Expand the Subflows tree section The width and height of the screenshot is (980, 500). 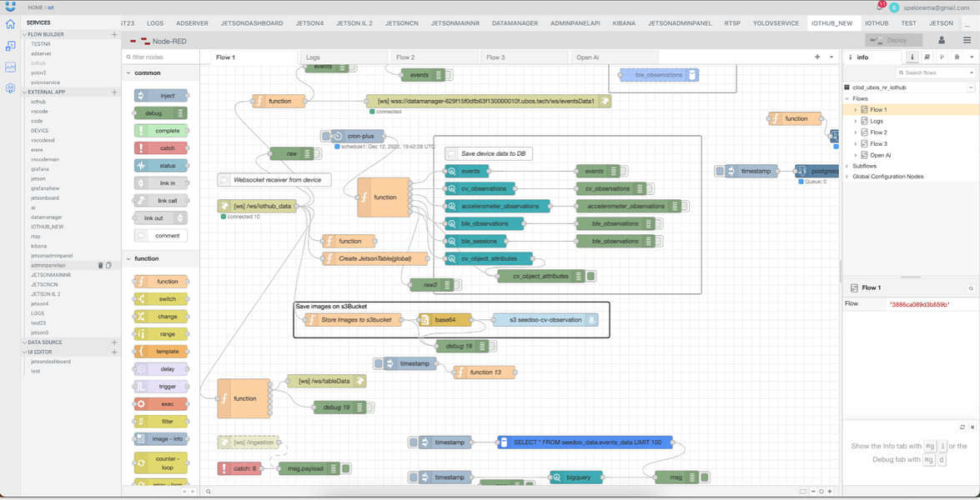tap(847, 166)
